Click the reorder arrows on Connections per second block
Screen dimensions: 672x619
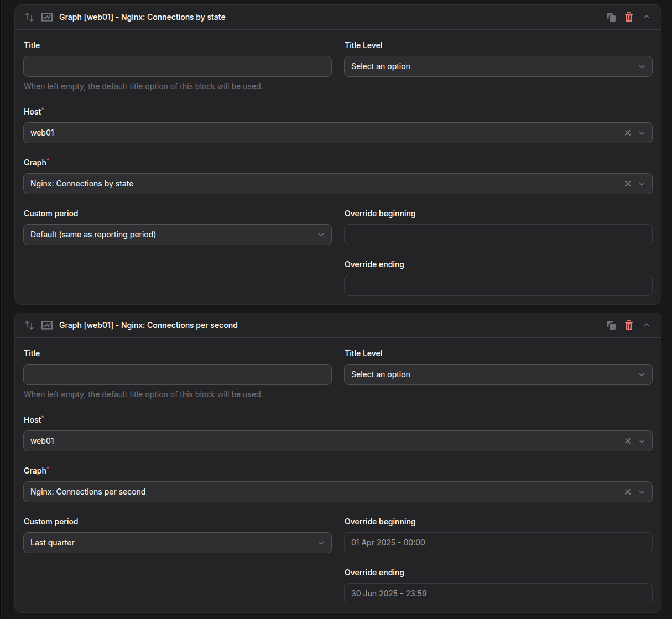[x=29, y=325]
